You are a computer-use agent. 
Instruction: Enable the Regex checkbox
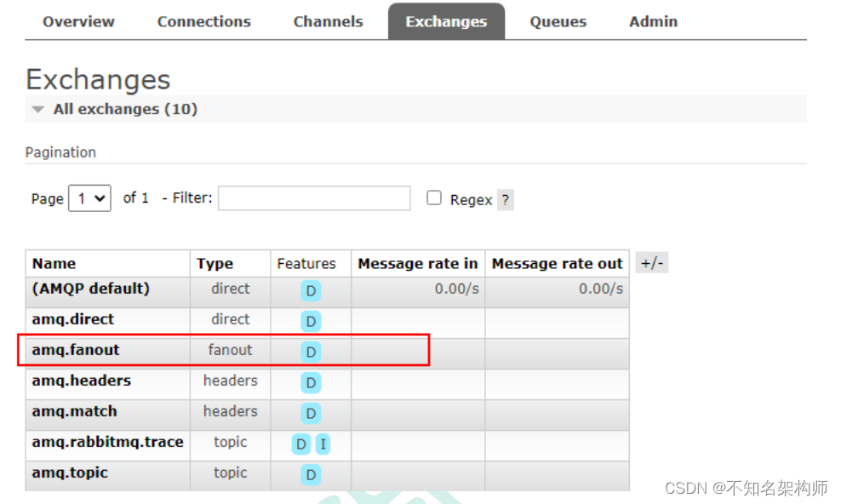434,198
